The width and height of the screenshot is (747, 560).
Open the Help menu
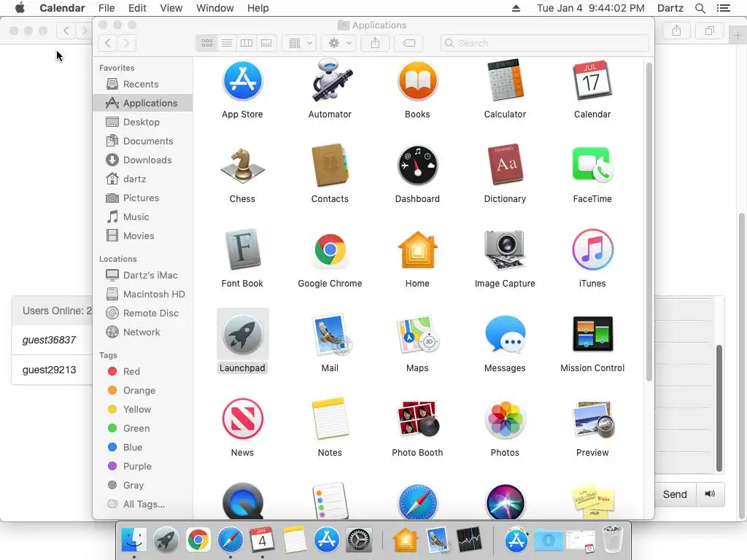(x=258, y=8)
